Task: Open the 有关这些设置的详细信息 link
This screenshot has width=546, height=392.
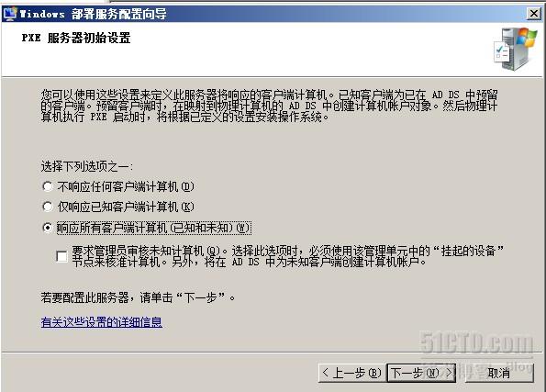Action: click(101, 321)
